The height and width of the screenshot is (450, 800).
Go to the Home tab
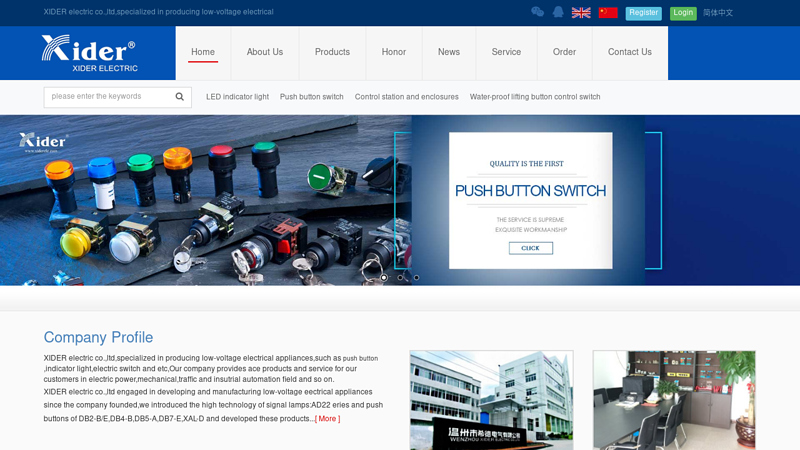click(x=203, y=52)
